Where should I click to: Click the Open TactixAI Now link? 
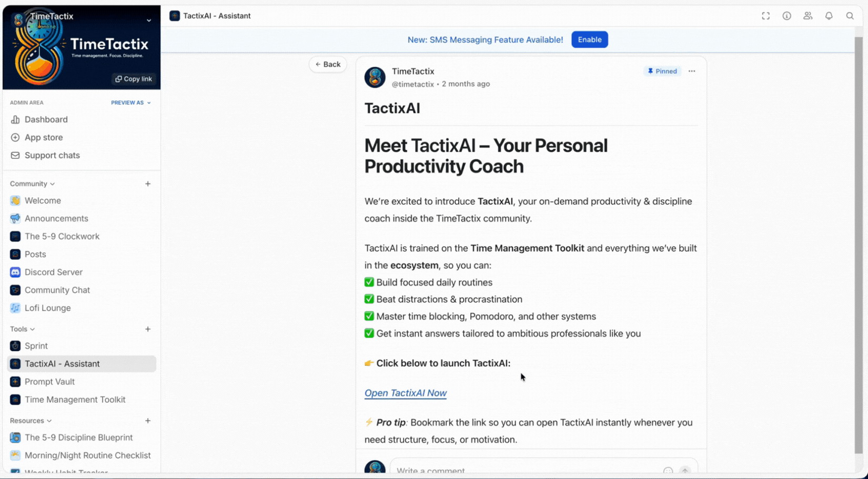click(x=406, y=393)
